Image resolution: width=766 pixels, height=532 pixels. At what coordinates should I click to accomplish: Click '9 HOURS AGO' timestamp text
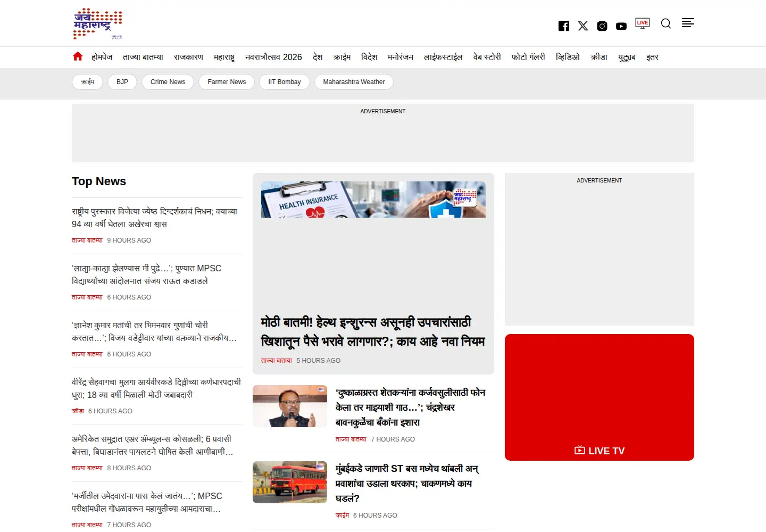(x=129, y=240)
